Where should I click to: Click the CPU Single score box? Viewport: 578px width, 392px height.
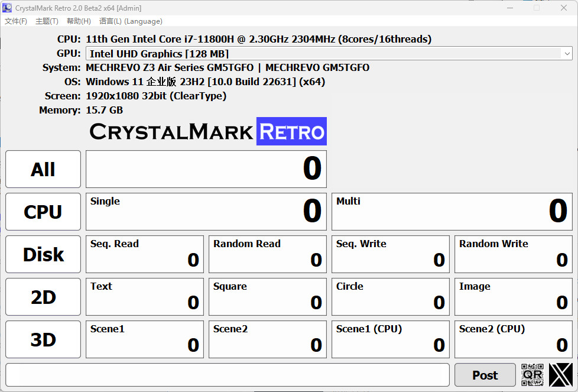click(206, 212)
